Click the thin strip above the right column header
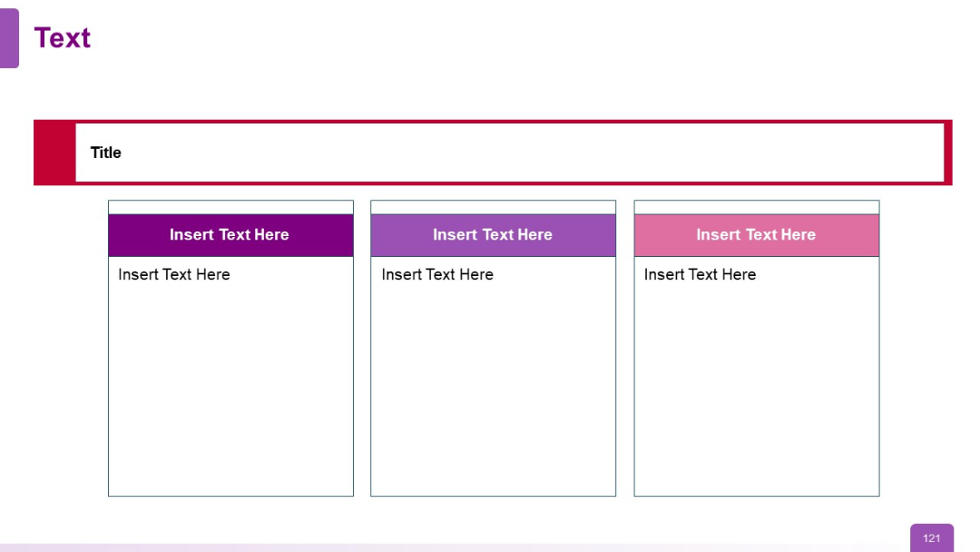This screenshot has width=980, height=552. (757, 207)
